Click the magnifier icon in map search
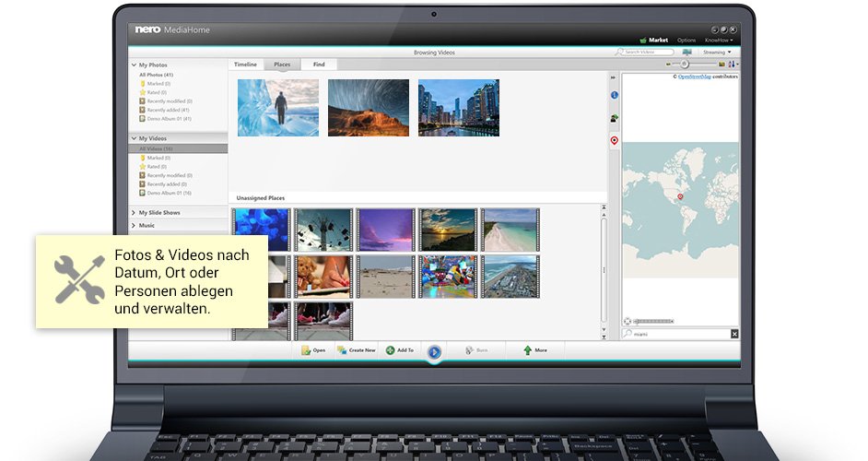The height and width of the screenshot is (461, 868). (628, 334)
